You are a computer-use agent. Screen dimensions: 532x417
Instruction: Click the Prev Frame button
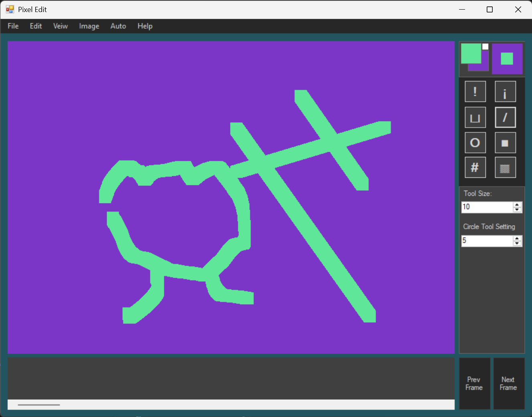474,383
